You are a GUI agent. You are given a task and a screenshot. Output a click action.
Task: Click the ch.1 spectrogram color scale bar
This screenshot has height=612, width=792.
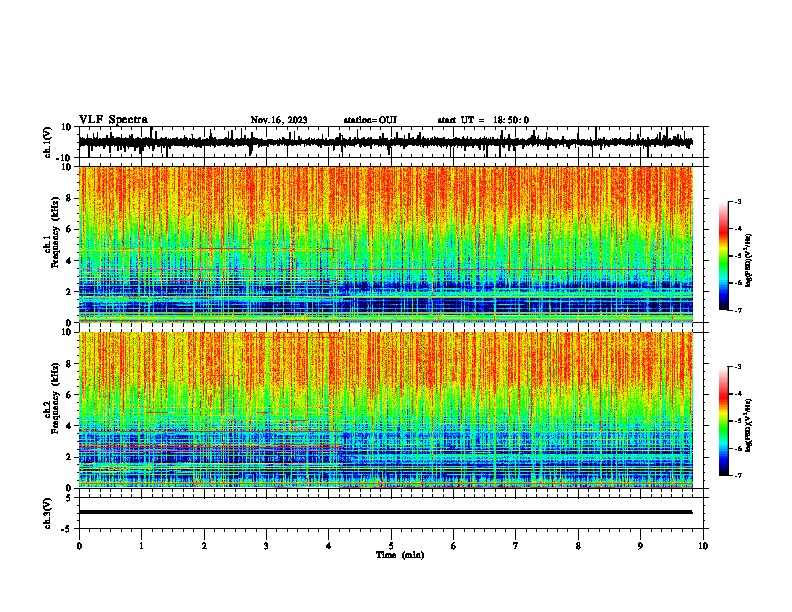click(724, 256)
